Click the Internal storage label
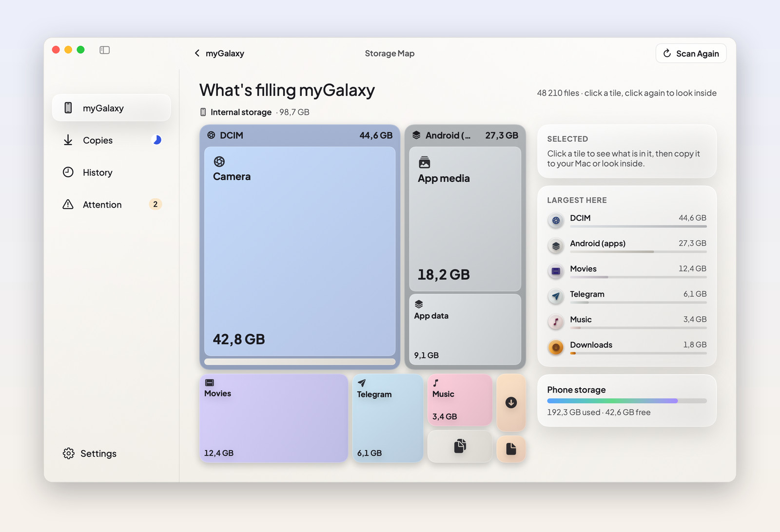780x532 pixels. [x=241, y=112]
